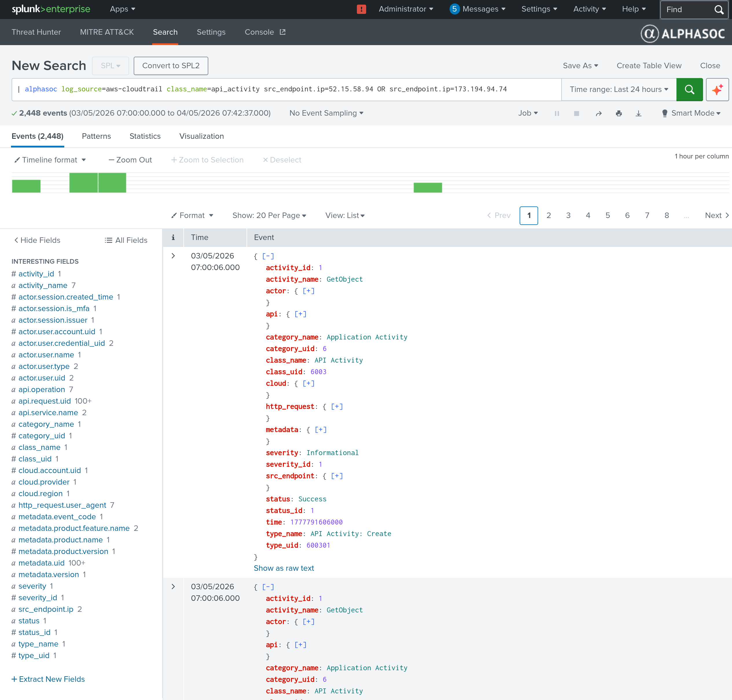
Task: Open the Administrator menu
Action: (406, 9)
